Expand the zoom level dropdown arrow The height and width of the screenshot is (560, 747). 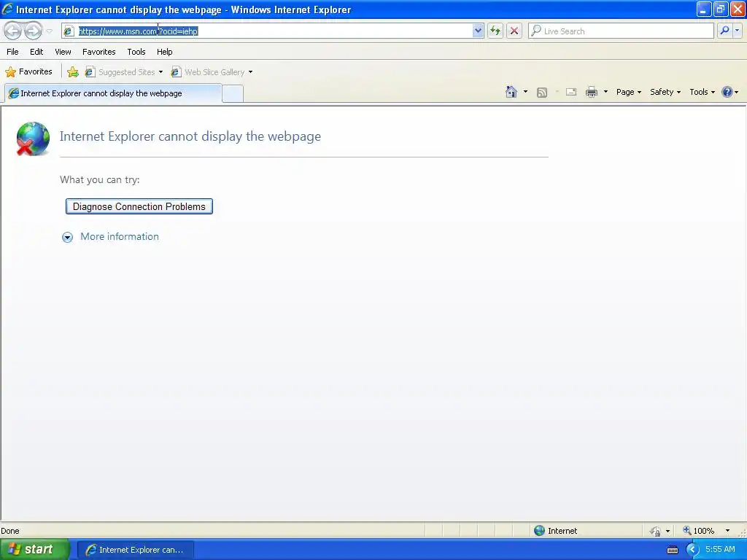(x=727, y=531)
